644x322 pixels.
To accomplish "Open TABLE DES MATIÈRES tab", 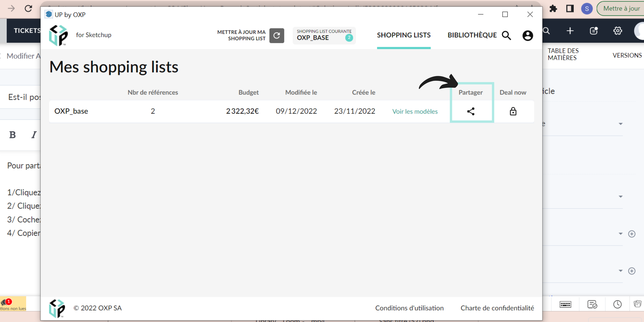I will (563, 54).
